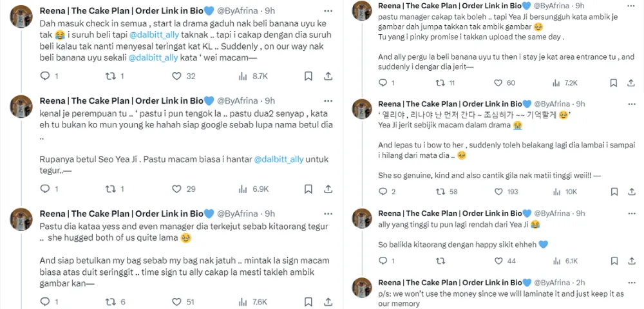644x309 pixels.
Task: Bookmark the tweet with 8.7K views
Action: pyautogui.click(x=308, y=76)
